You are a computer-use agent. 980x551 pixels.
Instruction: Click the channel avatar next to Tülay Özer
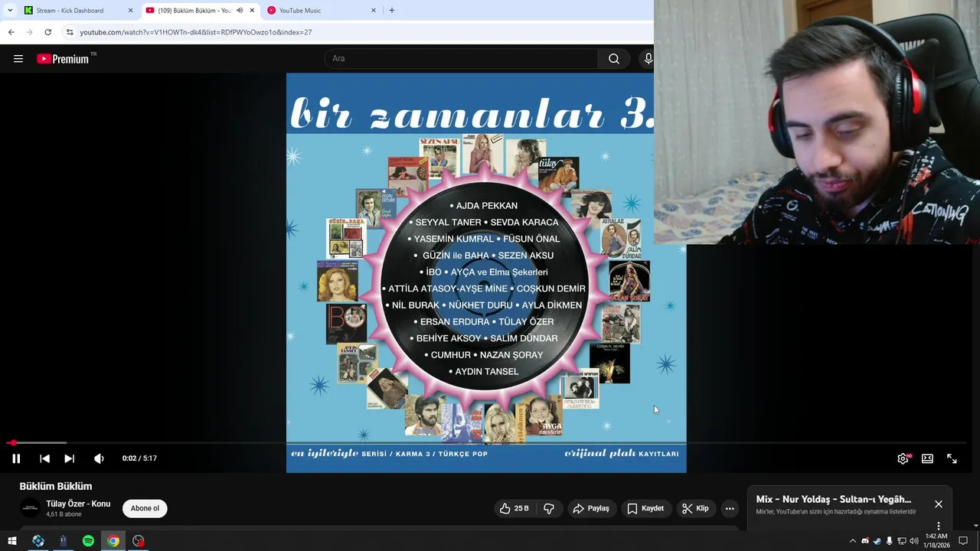click(30, 508)
